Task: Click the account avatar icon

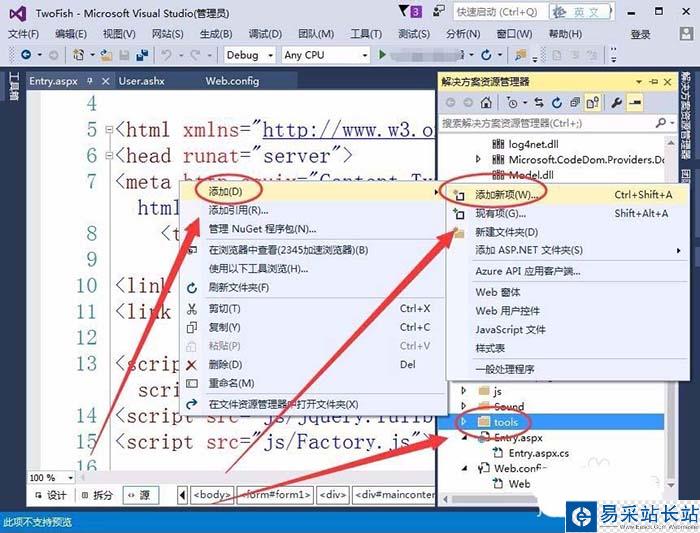Action: [x=686, y=34]
